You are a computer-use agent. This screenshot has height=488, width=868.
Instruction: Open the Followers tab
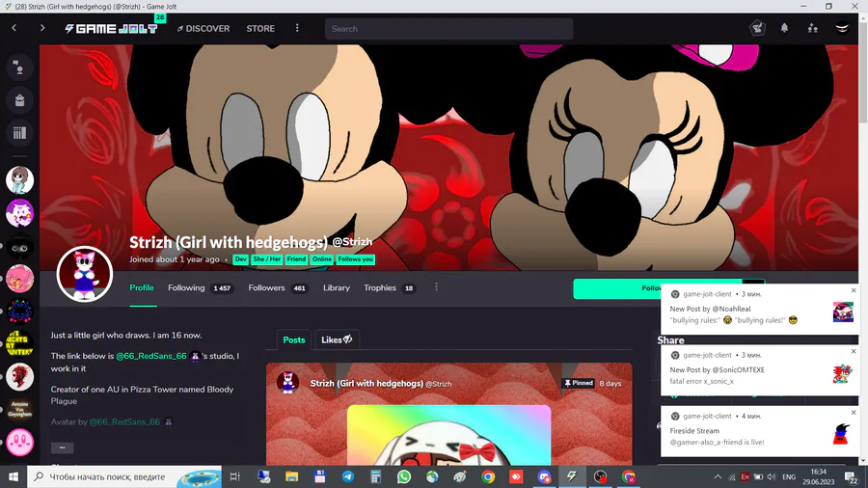tap(279, 287)
